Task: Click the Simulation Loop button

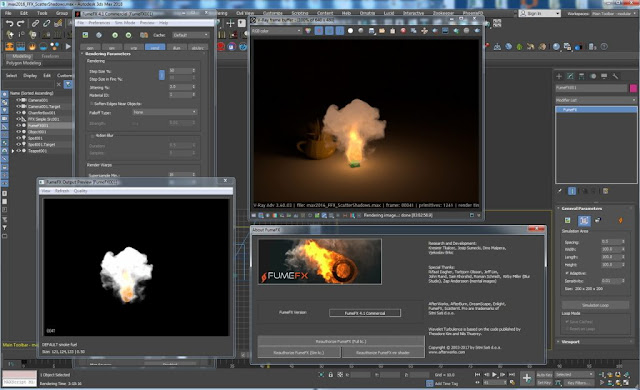Action: coord(596,305)
